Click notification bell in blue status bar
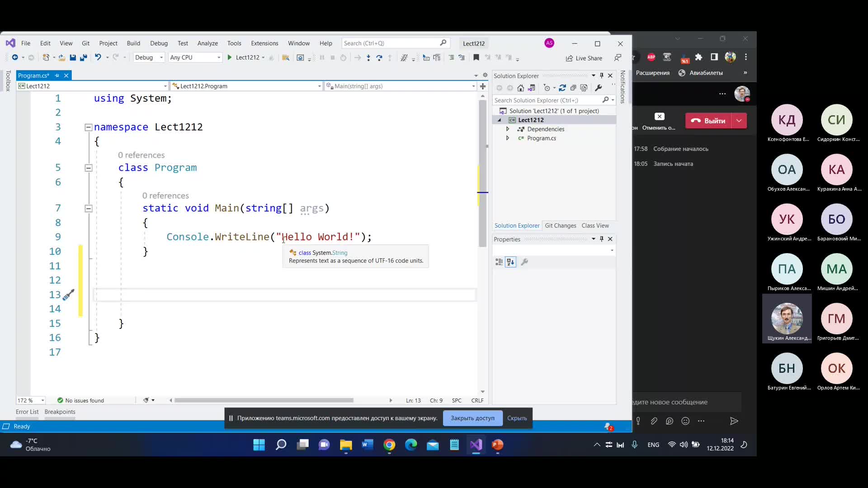Image resolution: width=868 pixels, height=488 pixels. tap(609, 427)
